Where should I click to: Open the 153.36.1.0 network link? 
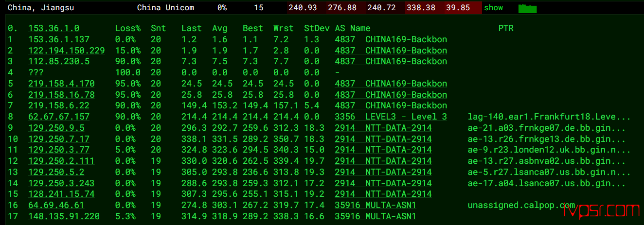tap(54, 28)
